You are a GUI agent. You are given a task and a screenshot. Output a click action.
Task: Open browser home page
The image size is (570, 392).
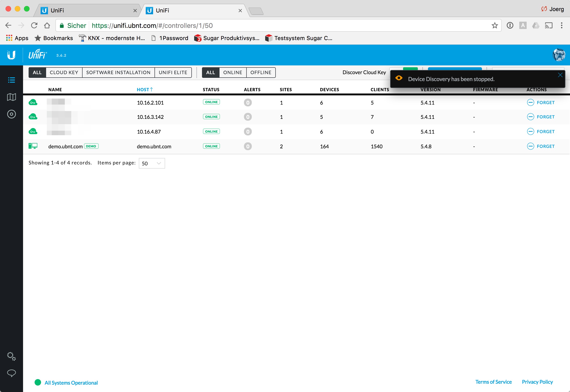(47, 25)
